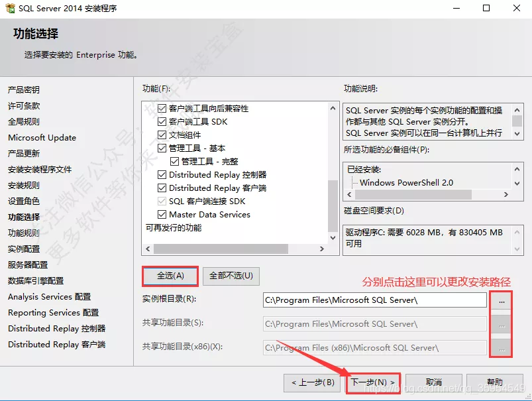Screen dimensions: 532x401
Task: Select Microsoft Update step in sidebar
Action: point(42,137)
